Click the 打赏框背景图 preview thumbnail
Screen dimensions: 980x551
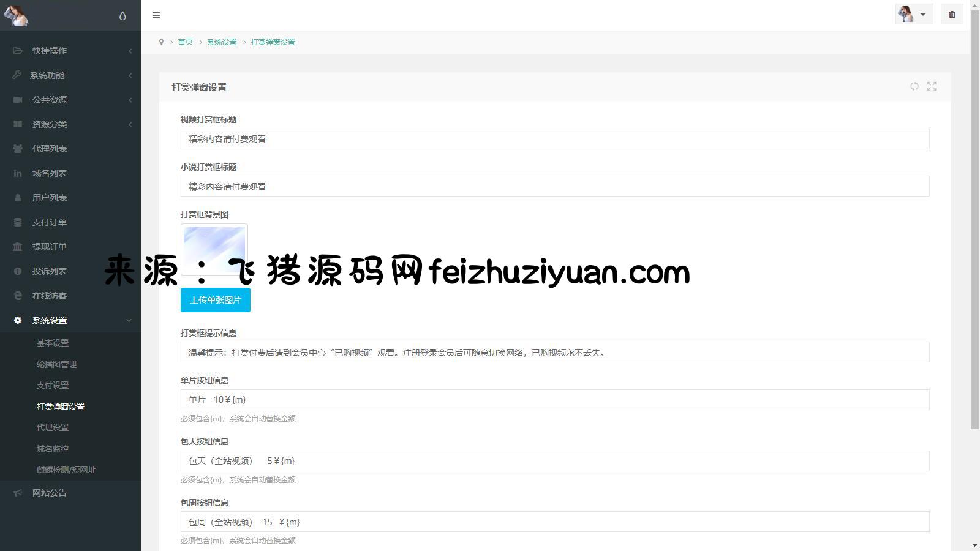point(214,249)
